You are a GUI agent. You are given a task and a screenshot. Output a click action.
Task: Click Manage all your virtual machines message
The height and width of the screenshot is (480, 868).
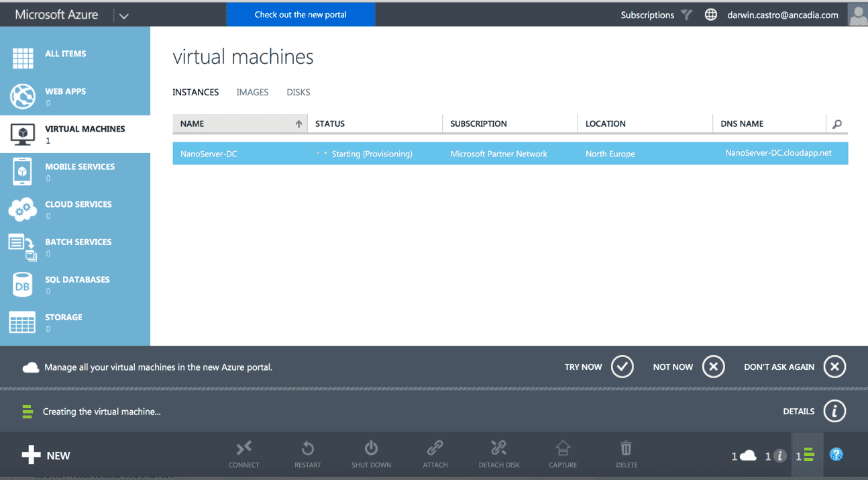click(158, 367)
